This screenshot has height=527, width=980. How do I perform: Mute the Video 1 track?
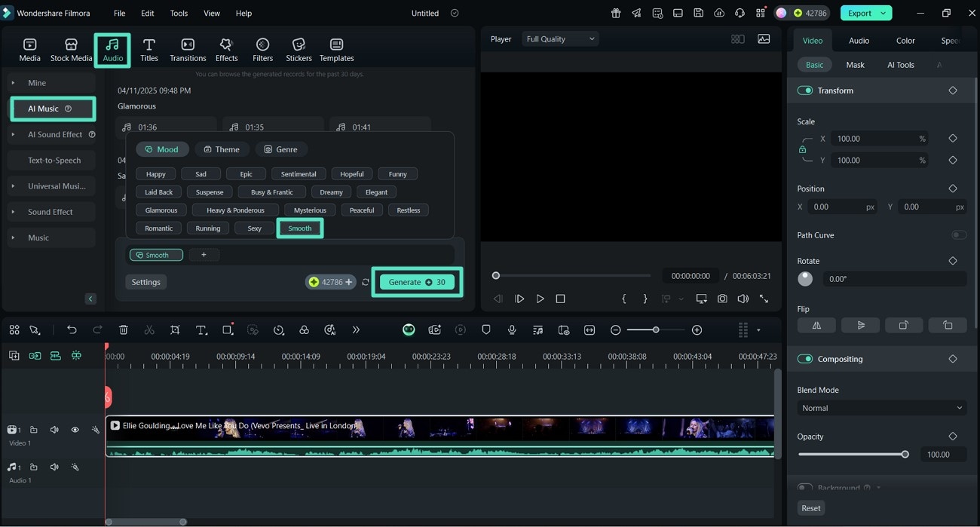click(x=54, y=430)
